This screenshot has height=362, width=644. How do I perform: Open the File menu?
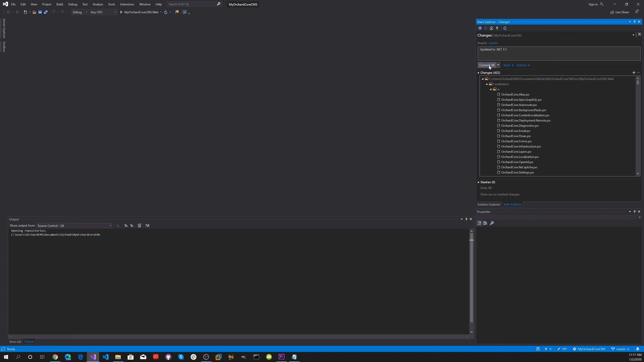[x=13, y=4]
